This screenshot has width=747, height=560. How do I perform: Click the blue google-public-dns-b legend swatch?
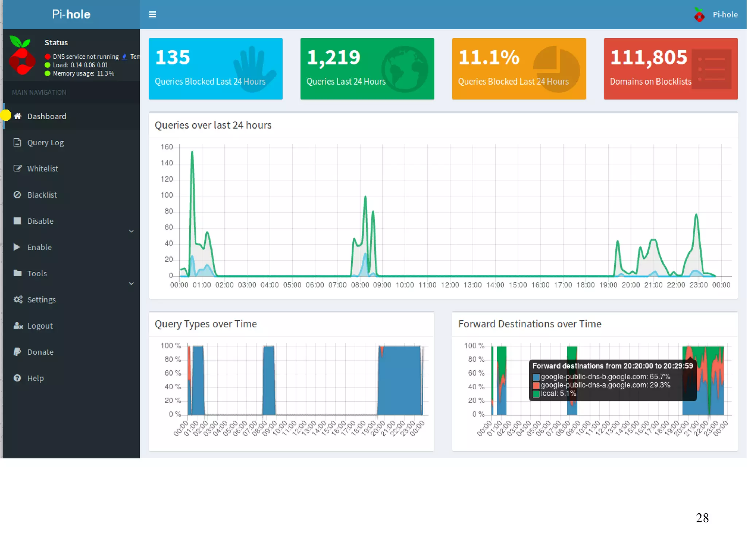click(536, 377)
